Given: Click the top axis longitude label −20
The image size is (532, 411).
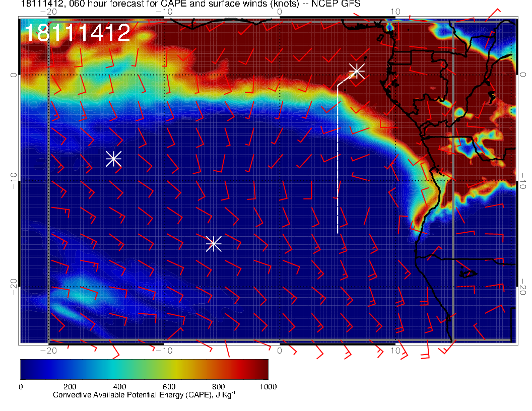Looking at the screenshot, I should 48,12.
